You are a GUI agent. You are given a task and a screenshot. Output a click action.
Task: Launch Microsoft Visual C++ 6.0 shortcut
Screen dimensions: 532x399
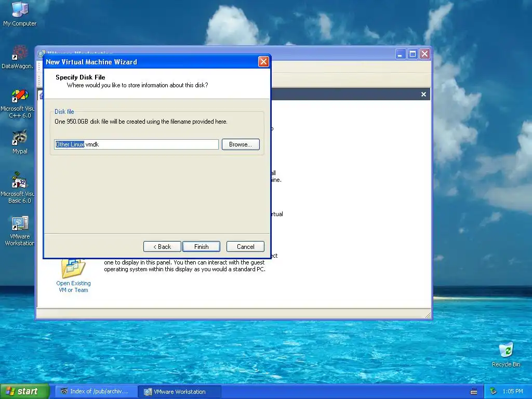click(x=18, y=103)
